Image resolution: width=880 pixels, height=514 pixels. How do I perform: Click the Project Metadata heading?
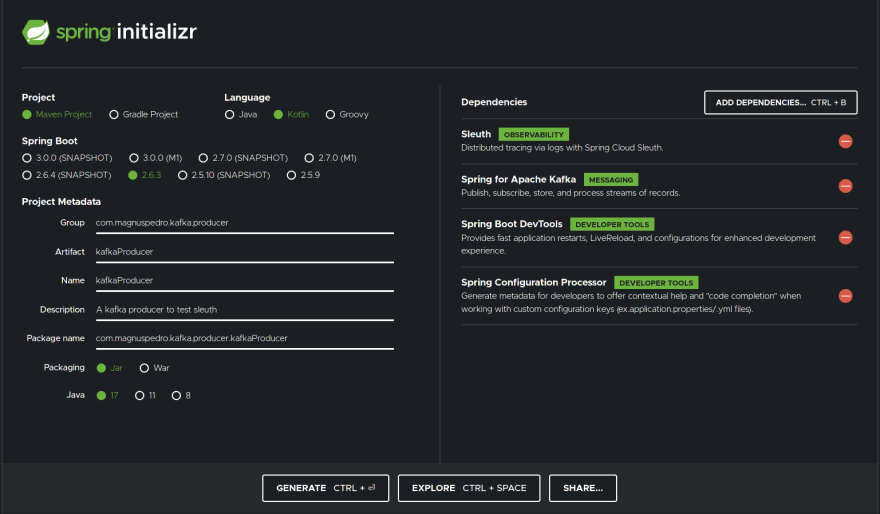[61, 201]
